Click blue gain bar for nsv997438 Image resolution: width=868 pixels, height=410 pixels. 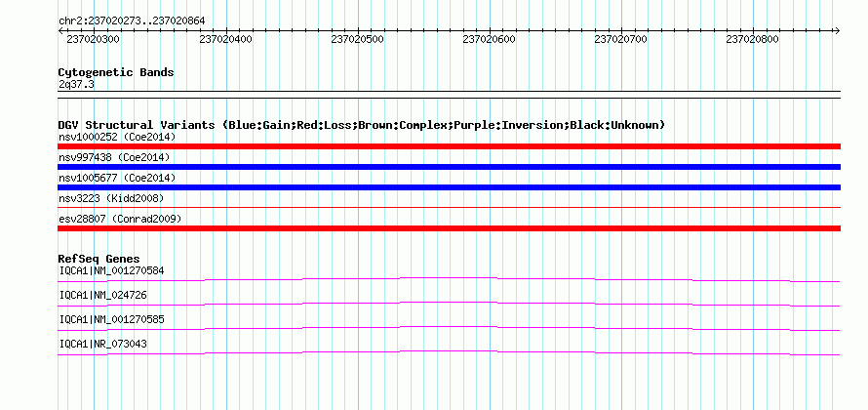click(x=449, y=167)
